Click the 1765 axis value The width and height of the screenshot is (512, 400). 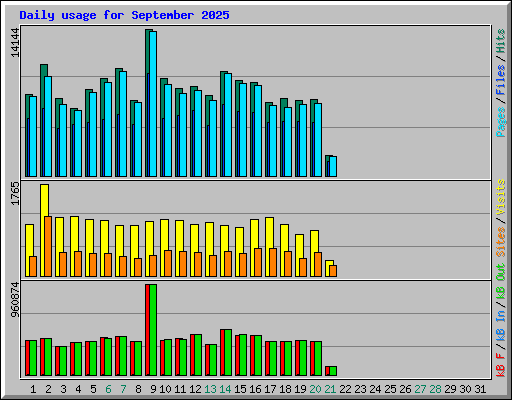click(x=15, y=194)
